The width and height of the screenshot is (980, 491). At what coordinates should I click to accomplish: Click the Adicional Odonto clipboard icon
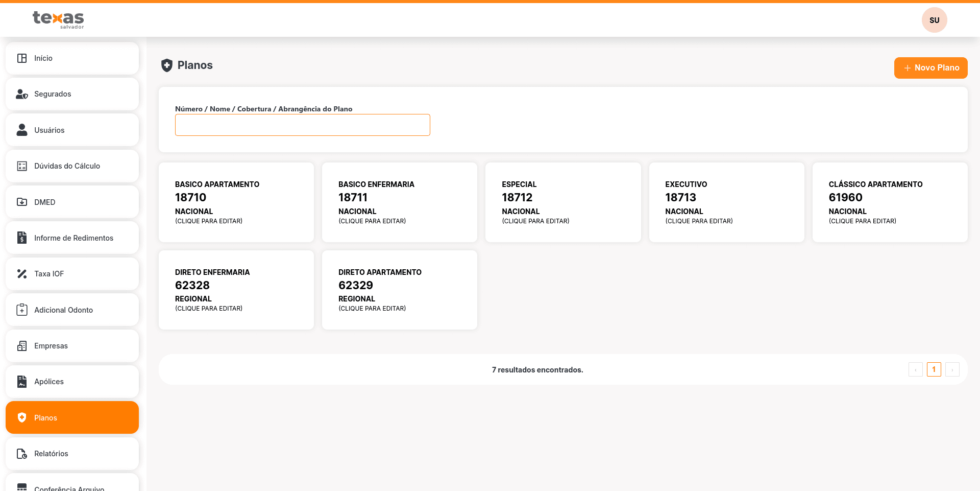22,310
